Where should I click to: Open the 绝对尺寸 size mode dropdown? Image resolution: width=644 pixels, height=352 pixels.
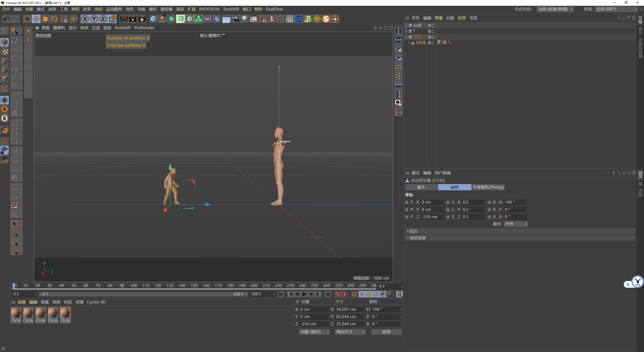[x=350, y=332]
